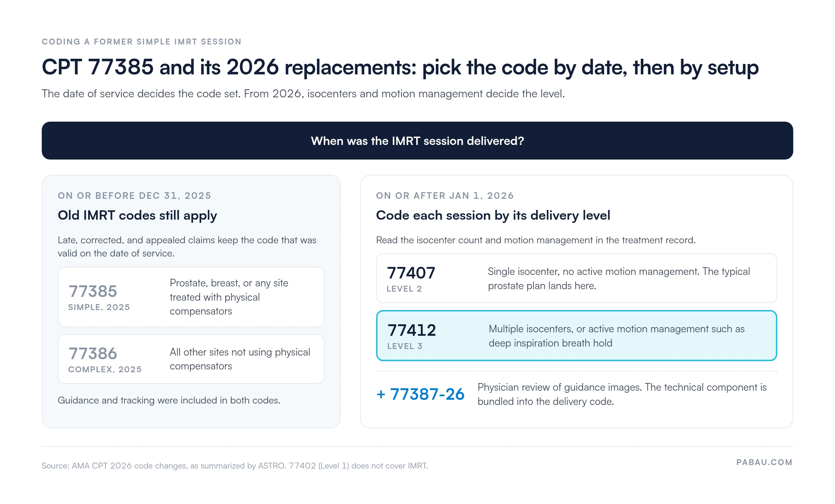
Task: Click the main CPT 77385 headline
Action: [400, 67]
